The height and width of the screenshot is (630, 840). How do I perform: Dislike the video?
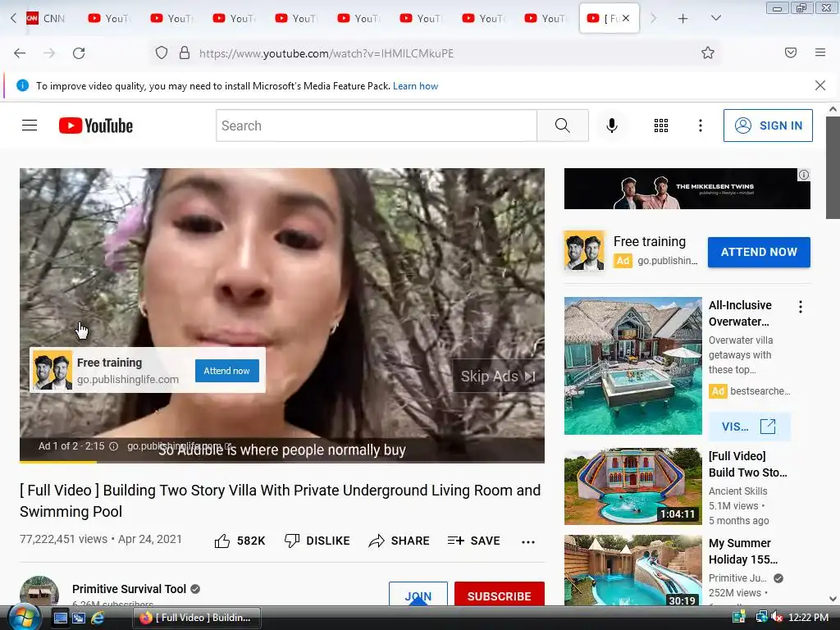coord(317,541)
